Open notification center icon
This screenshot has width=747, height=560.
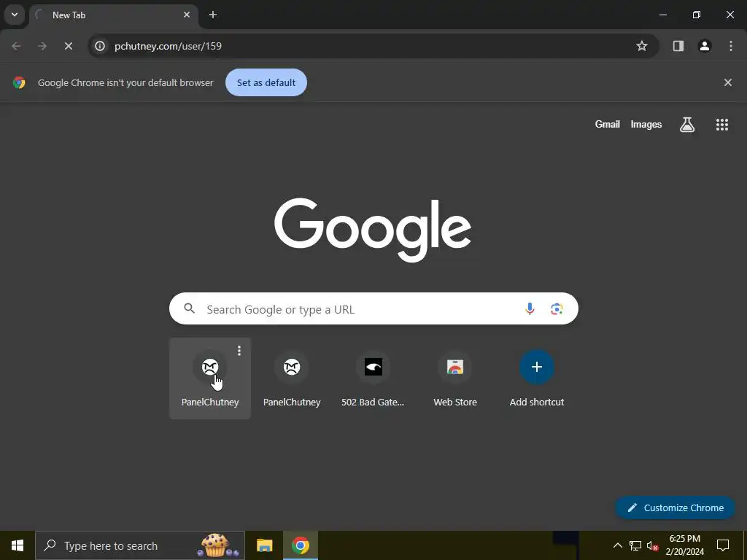[x=723, y=545]
